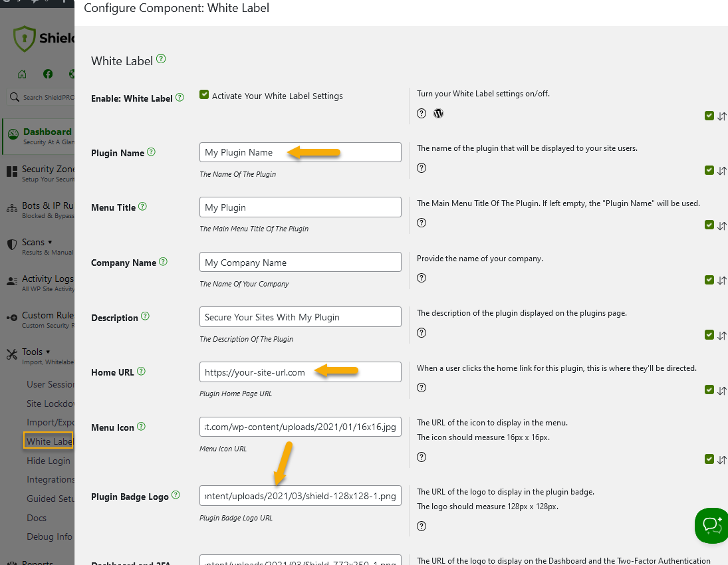Click the home icon in Shield sidebar

tap(22, 74)
